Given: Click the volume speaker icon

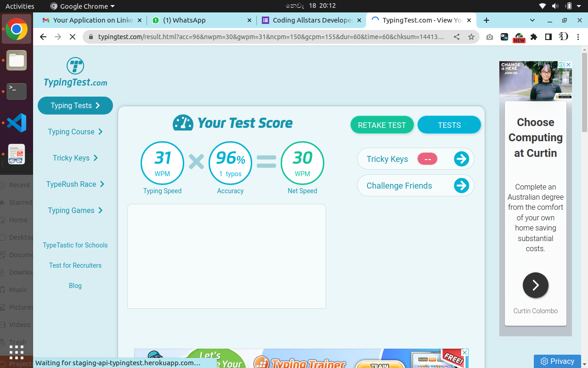Looking at the screenshot, I should 555,6.
